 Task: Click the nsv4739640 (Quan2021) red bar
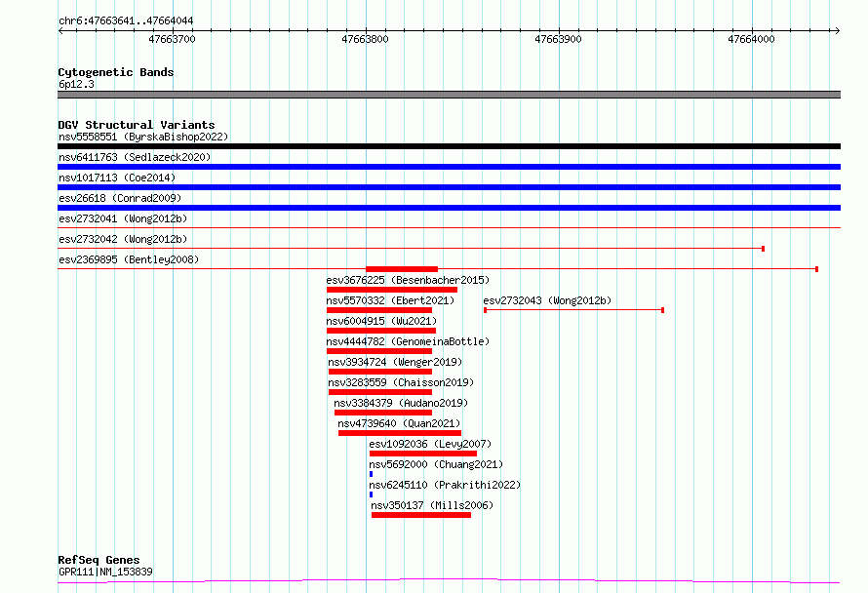pos(400,433)
